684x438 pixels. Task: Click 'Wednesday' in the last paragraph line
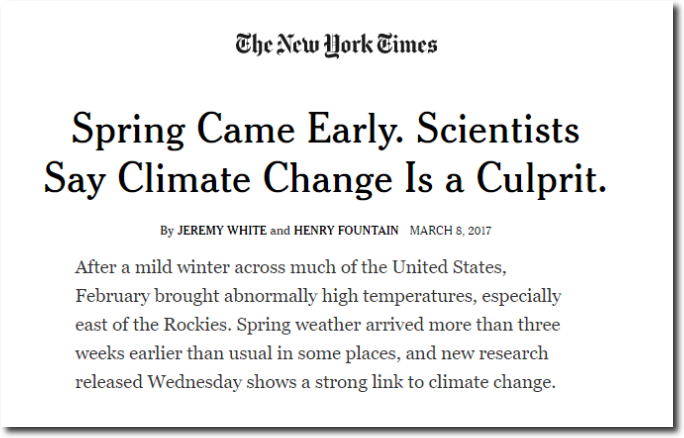coord(194,383)
